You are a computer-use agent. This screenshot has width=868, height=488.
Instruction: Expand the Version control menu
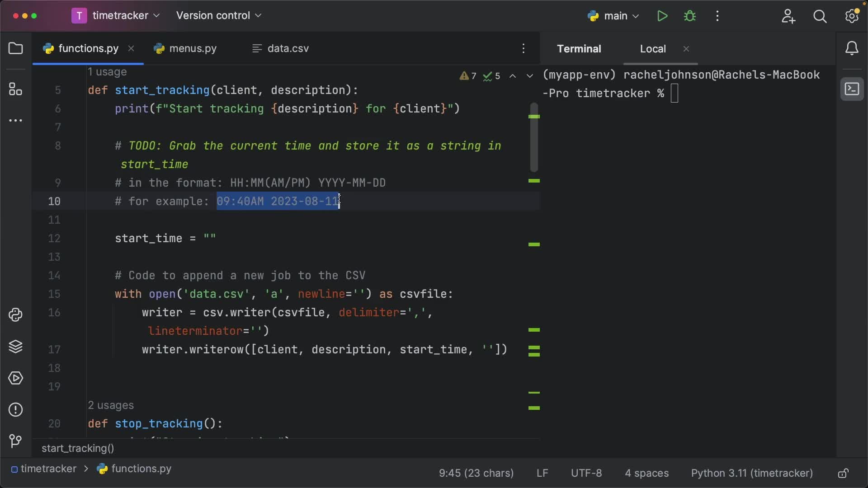[x=219, y=15]
